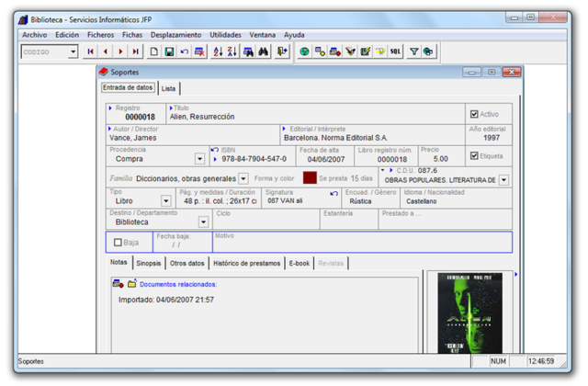Open the Destino / Departamento dropdown
This screenshot has height=386, width=588.
tap(203, 222)
